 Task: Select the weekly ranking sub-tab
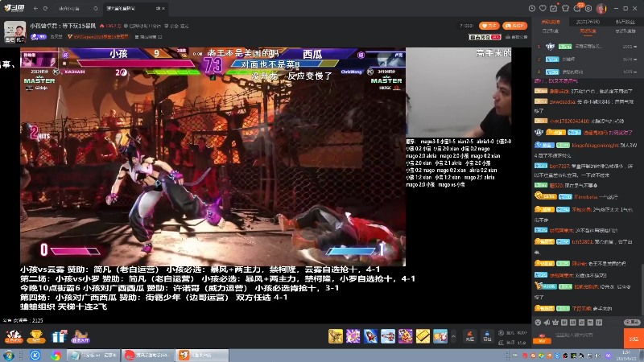coord(588,31)
